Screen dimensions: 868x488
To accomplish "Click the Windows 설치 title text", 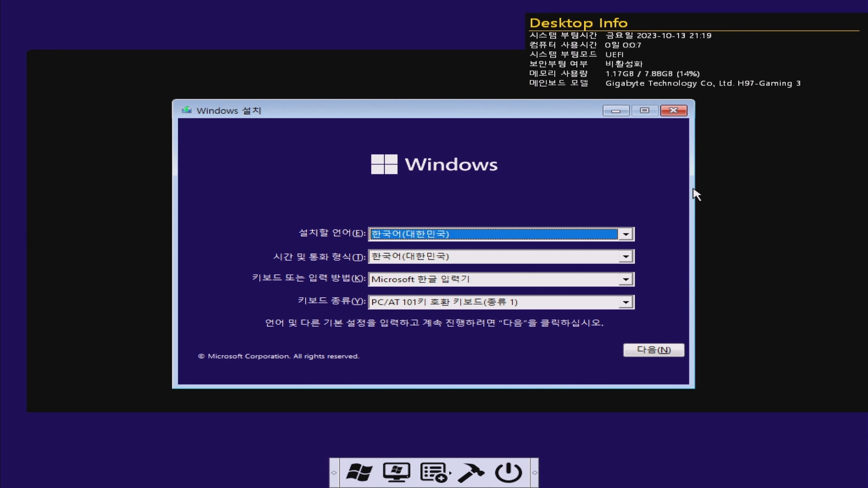I will click(x=229, y=111).
